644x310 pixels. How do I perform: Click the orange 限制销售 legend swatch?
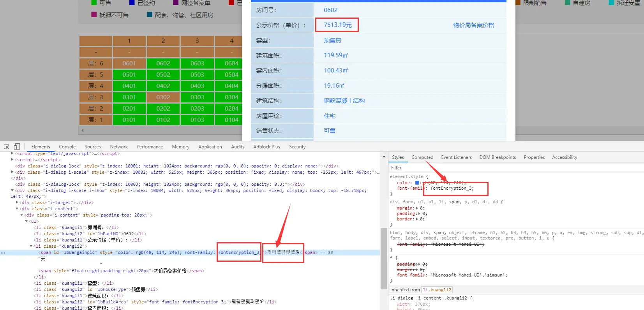(x=518, y=3)
